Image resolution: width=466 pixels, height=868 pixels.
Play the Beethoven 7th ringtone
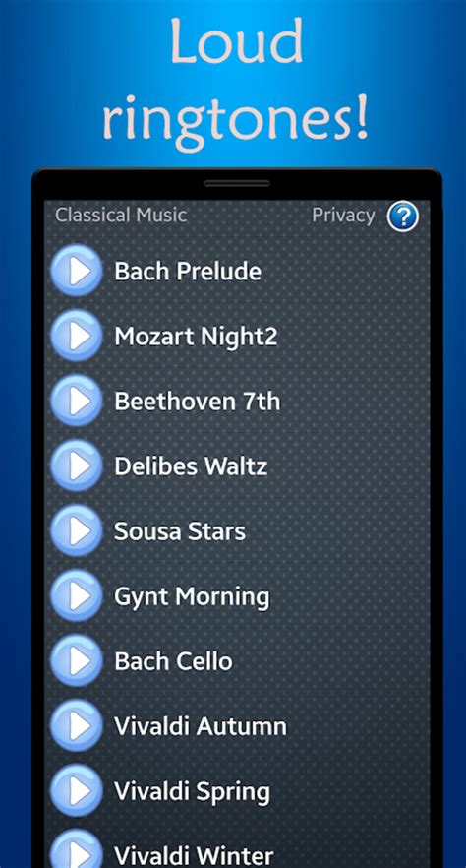[77, 401]
